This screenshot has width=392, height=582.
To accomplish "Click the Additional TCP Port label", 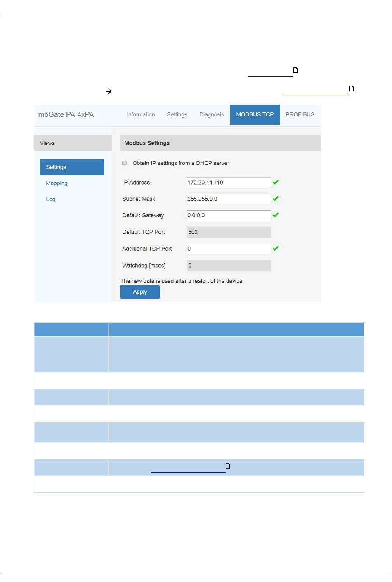I will (x=147, y=249).
